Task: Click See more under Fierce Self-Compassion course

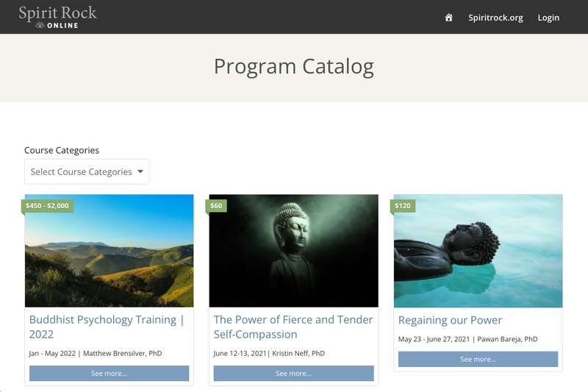Action: 293,373
